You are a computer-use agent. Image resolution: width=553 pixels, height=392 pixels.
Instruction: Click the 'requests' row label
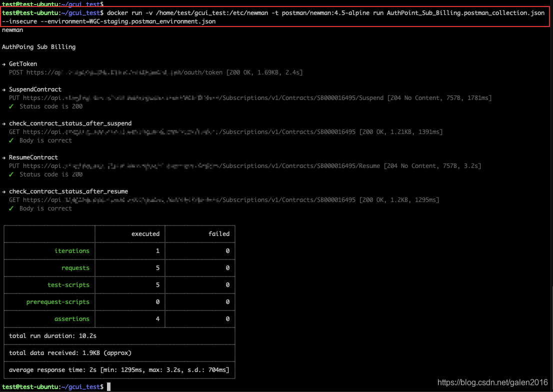click(75, 268)
